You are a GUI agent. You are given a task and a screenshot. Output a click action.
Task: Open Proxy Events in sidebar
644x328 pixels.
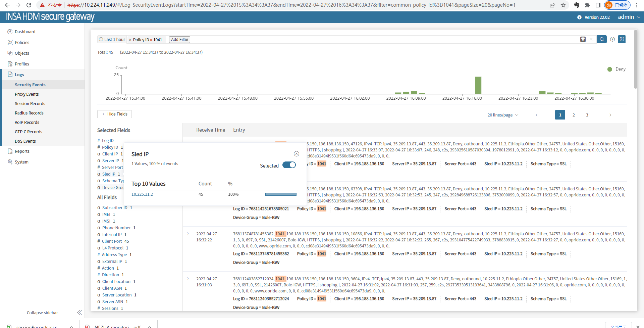tap(27, 94)
